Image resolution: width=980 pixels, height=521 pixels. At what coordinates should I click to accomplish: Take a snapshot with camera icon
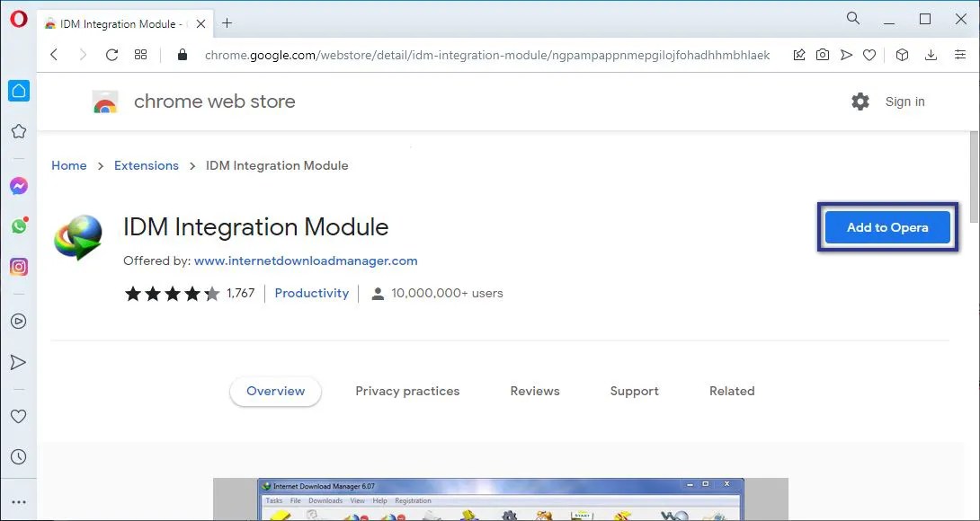pyautogui.click(x=823, y=55)
